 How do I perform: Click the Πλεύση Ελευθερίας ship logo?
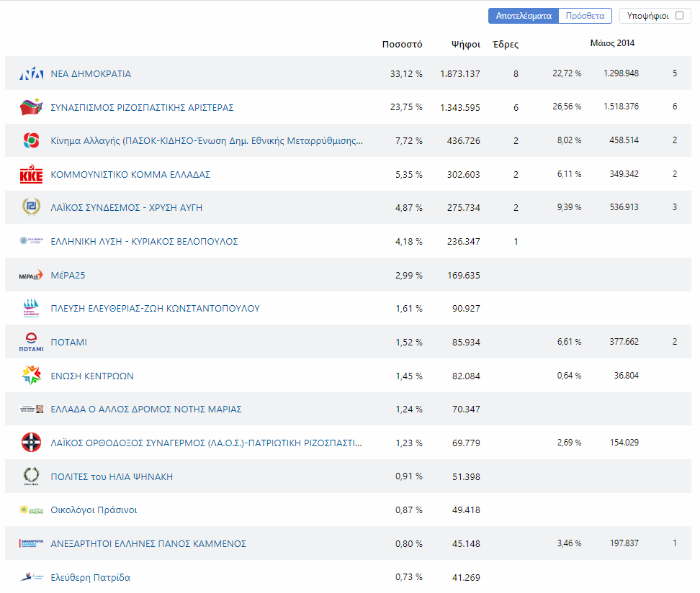[31, 308]
